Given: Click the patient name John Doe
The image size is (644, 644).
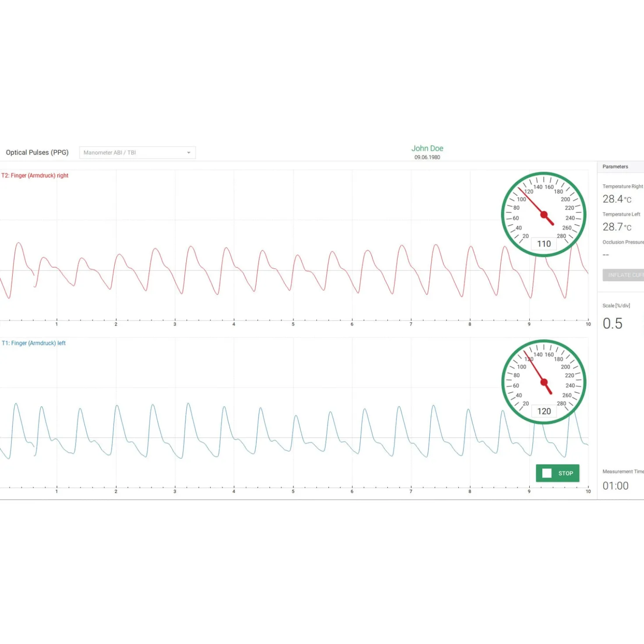Looking at the screenshot, I should click(427, 148).
